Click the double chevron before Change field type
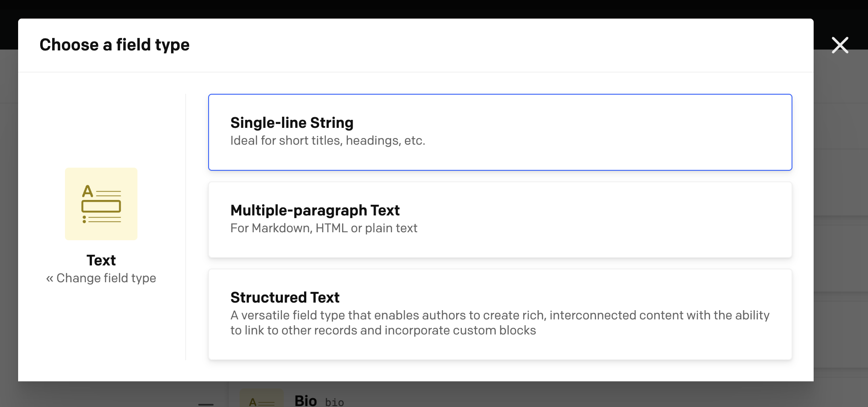 click(x=49, y=278)
